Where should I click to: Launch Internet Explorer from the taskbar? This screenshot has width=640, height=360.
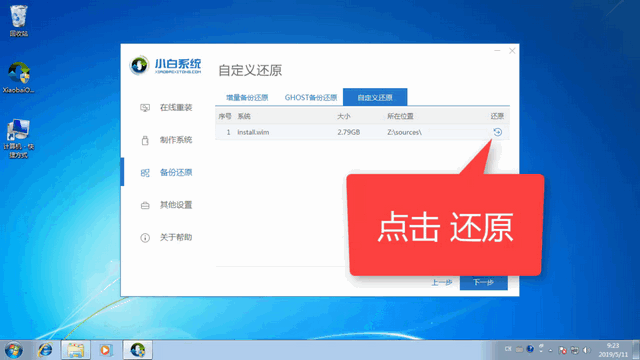(45, 350)
